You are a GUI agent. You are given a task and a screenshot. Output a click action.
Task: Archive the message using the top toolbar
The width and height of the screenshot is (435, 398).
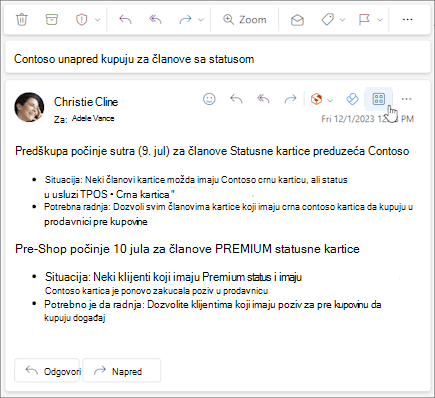coord(51,19)
